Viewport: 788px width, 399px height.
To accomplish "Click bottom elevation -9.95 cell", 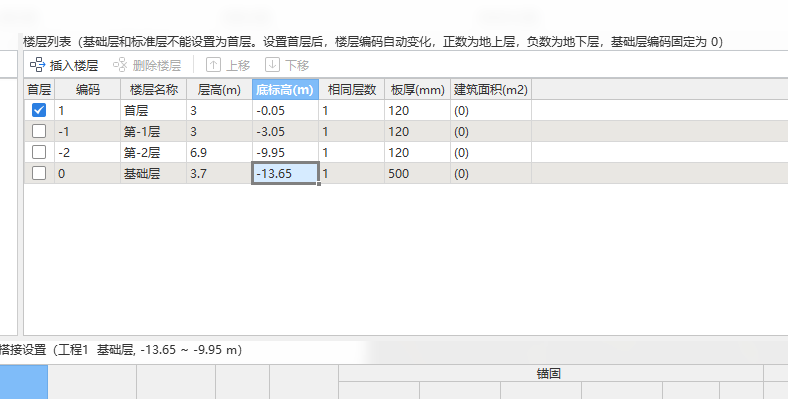I will coord(285,153).
